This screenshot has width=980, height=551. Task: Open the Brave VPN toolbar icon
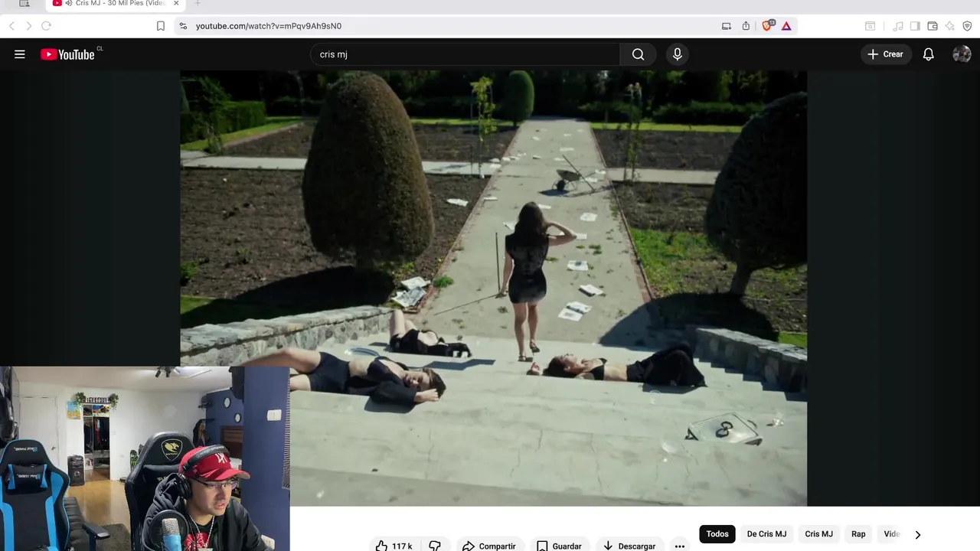coord(967,26)
